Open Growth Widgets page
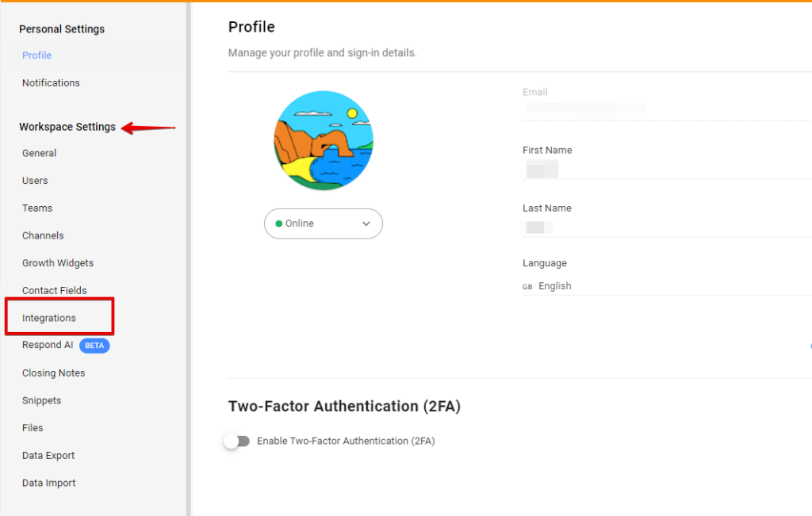Viewport: 812px width, 516px height. coord(58,263)
